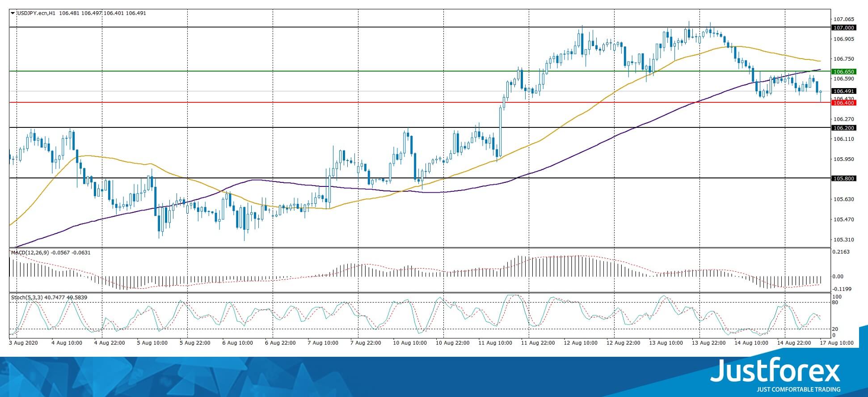Click the 105.950 price axis value

tap(844, 159)
